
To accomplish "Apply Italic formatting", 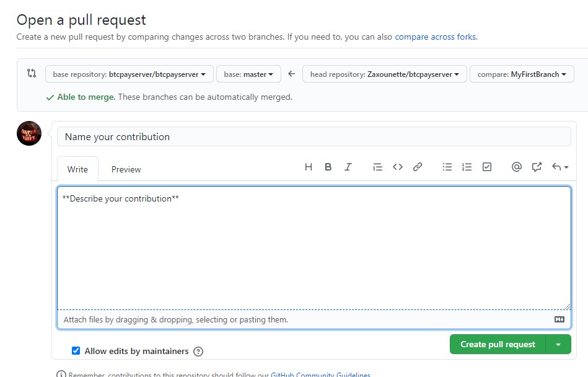I will coord(348,167).
